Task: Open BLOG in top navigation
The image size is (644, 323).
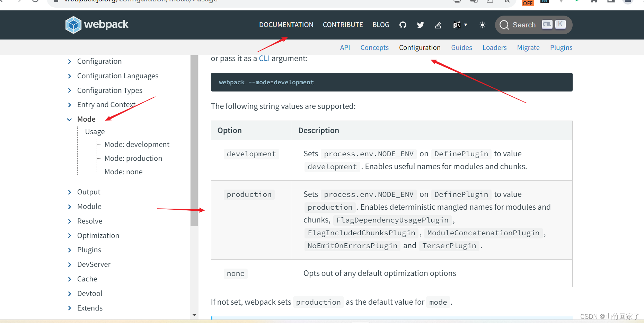Action: pyautogui.click(x=381, y=25)
